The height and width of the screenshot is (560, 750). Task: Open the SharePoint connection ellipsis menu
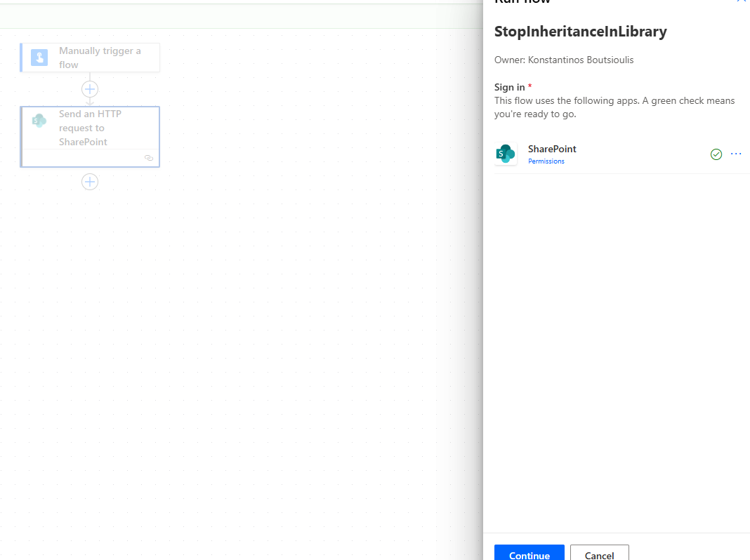pos(736,154)
